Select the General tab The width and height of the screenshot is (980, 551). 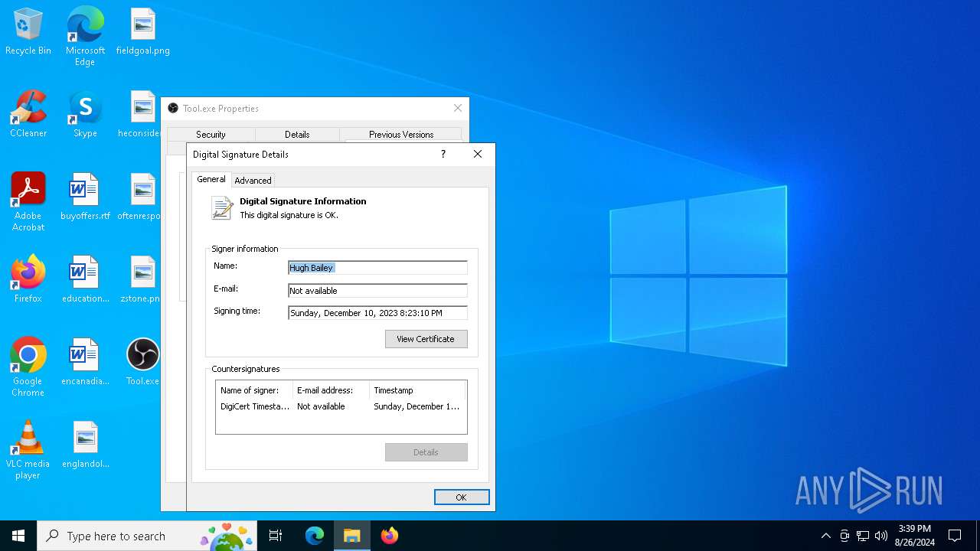(211, 179)
